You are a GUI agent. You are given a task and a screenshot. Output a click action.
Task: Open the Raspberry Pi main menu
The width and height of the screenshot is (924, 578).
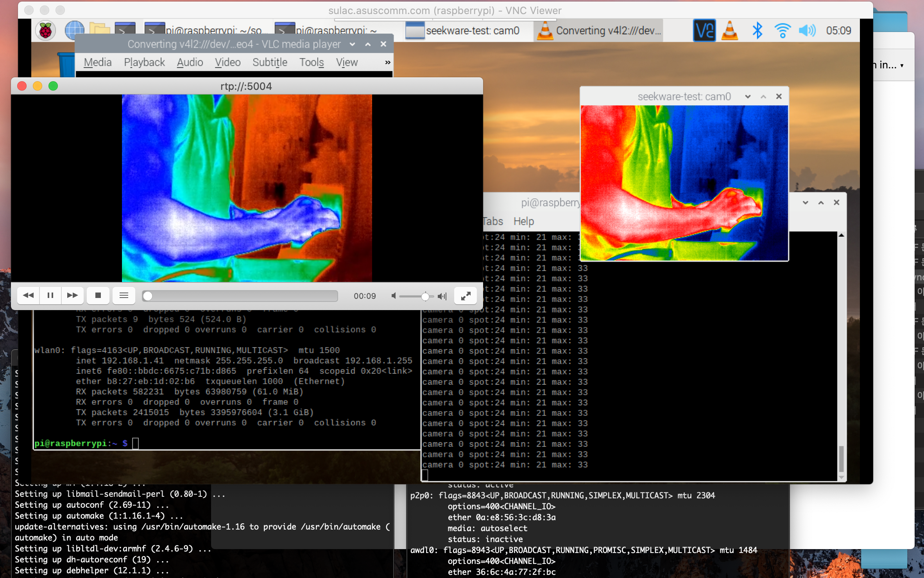point(45,30)
